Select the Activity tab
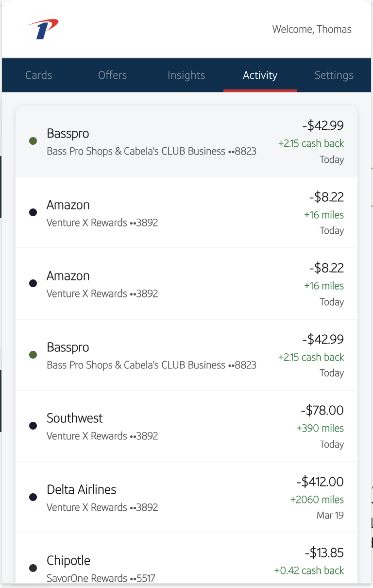 260,75
